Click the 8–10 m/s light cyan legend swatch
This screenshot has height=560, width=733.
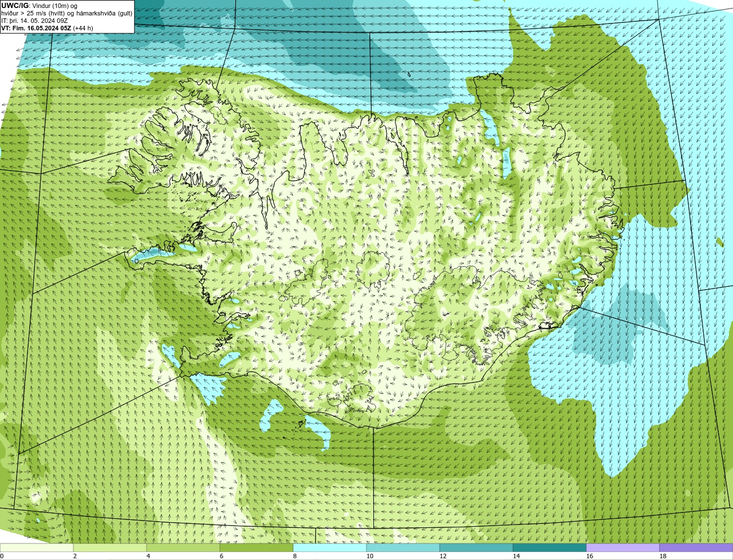click(330, 547)
